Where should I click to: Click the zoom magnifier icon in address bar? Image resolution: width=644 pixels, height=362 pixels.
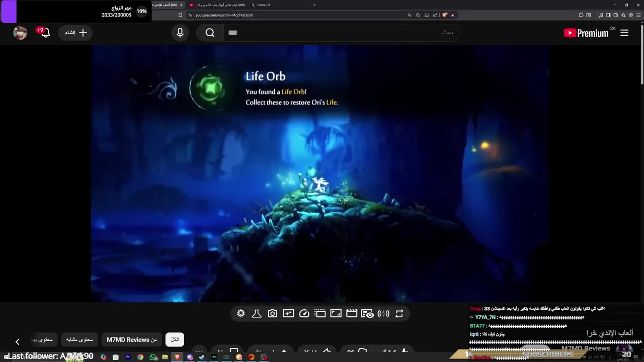click(x=418, y=15)
